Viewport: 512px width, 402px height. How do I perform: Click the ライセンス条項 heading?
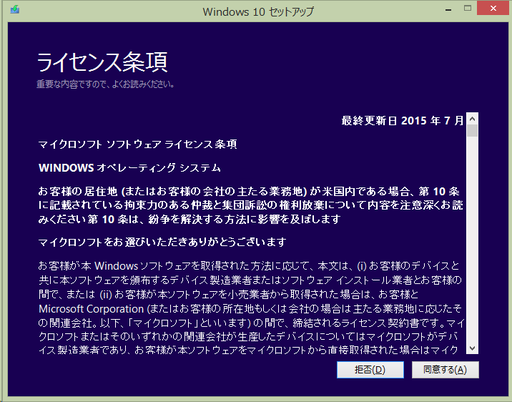(102, 62)
